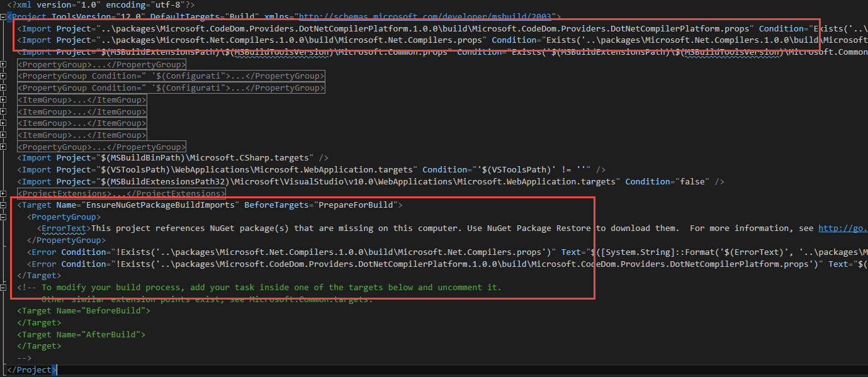
Task: Collapse the root Project element
Action: click(x=4, y=17)
